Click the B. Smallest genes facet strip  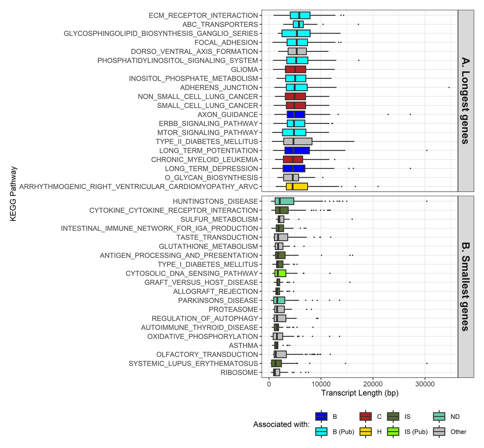(x=466, y=287)
